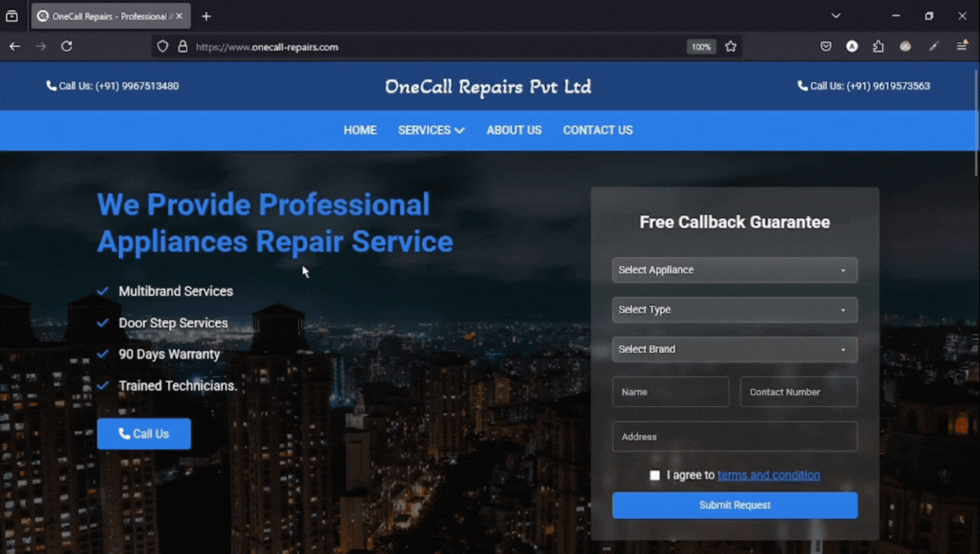Image resolution: width=980 pixels, height=554 pixels.
Task: Click the padlock site security icon
Action: point(183,46)
